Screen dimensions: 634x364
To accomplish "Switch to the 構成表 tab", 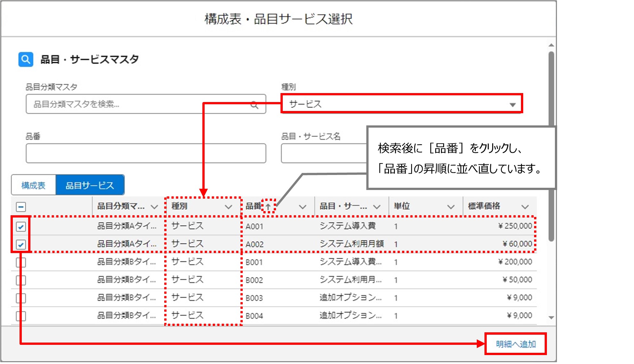I will pos(34,185).
